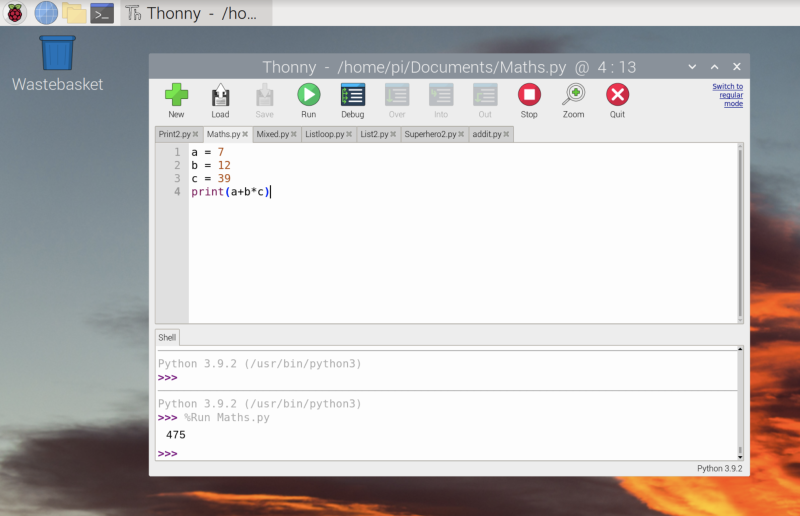Image resolution: width=800 pixels, height=516 pixels.
Task: Click code line 'b = 12'
Action: pos(211,165)
